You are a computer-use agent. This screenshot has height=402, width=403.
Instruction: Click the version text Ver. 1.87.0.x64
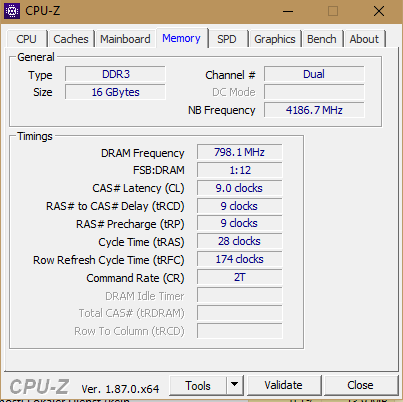tap(120, 389)
